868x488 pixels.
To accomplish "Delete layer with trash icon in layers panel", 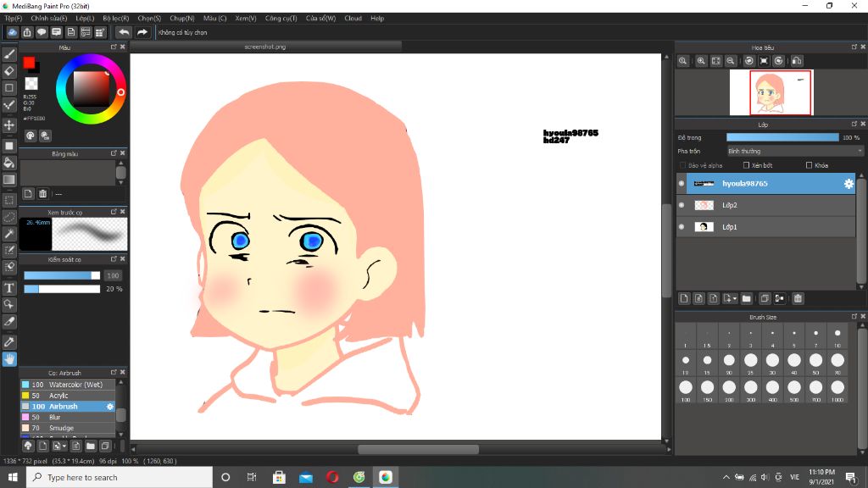I will coord(798,299).
